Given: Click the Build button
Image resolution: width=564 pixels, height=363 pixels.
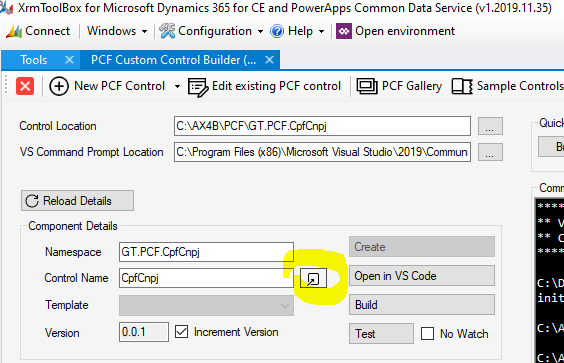Looking at the screenshot, I should pos(422,304).
